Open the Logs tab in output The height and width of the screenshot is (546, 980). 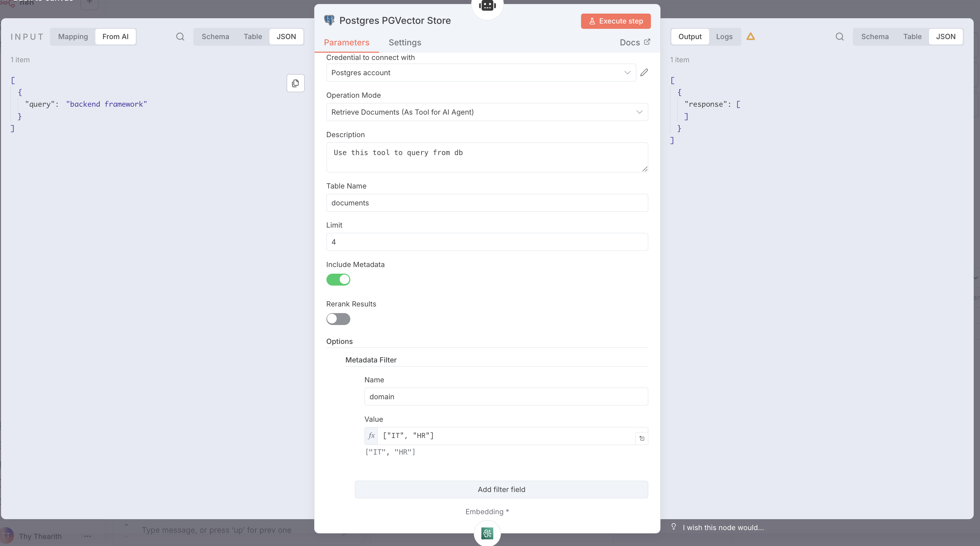724,36
